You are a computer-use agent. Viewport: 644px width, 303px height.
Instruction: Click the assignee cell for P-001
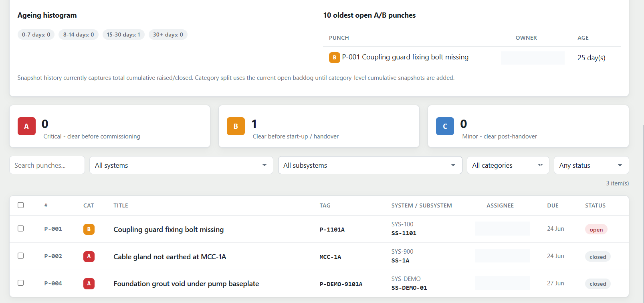pyautogui.click(x=503, y=229)
